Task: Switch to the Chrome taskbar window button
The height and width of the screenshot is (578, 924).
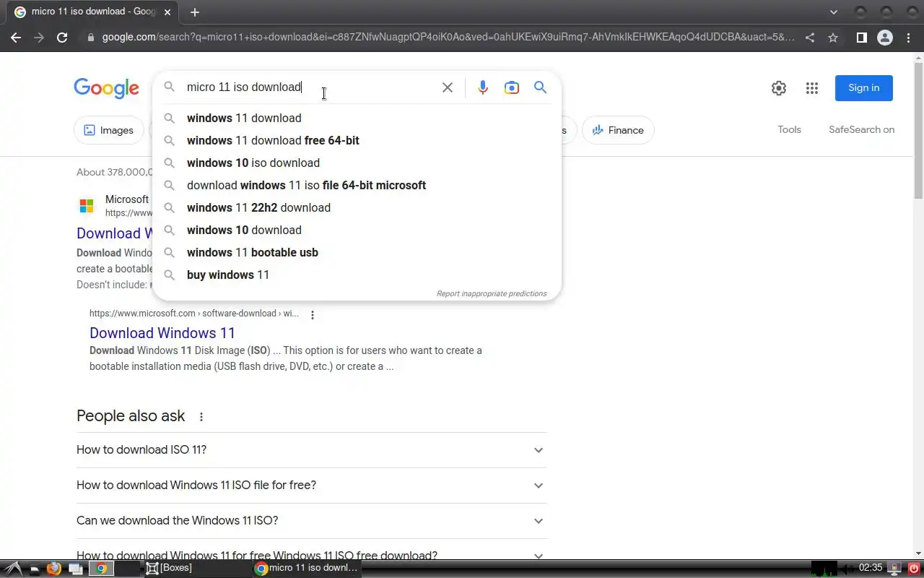Action: tap(307, 569)
